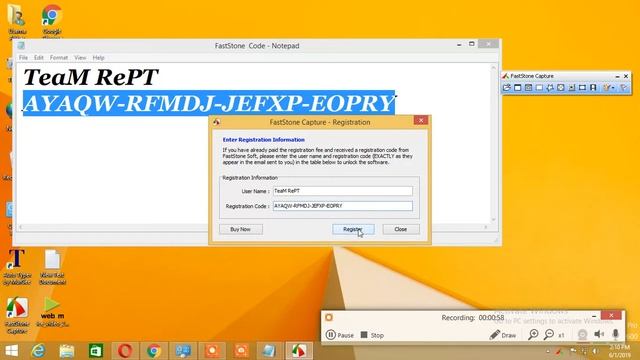
Task: Click Notepad vertical scrollbar up arrow
Action: pos(493,67)
